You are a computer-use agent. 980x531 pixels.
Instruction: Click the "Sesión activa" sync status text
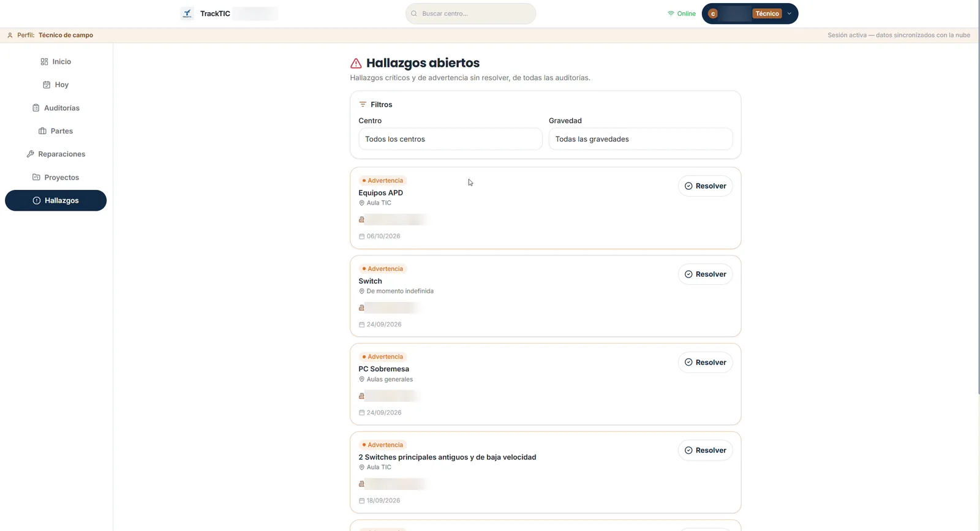pos(899,36)
